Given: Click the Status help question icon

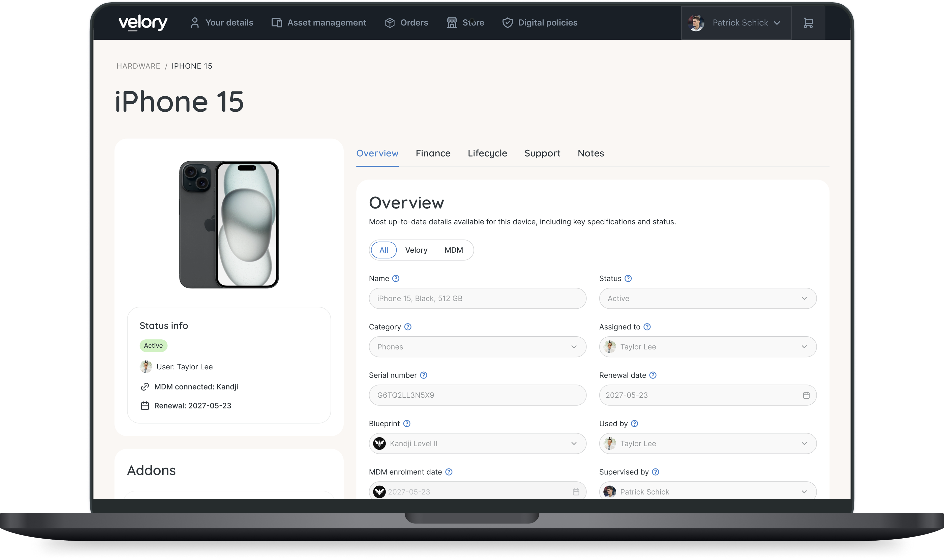Looking at the screenshot, I should (628, 279).
